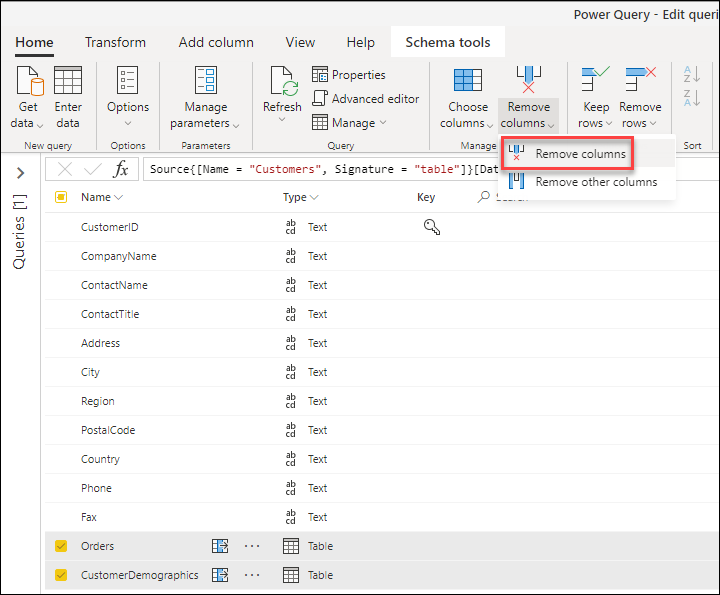Sort ascending with the A-Z icon
Screen dimensions: 720x595
tap(692, 74)
